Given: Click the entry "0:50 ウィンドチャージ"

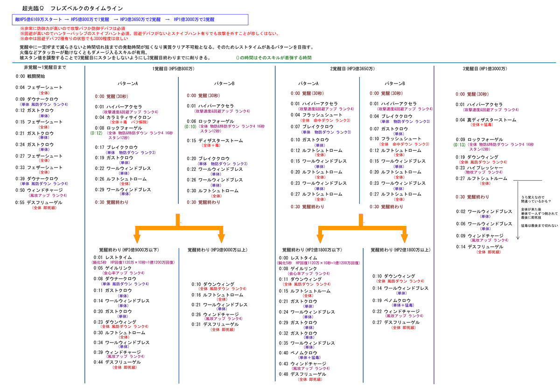Looking at the screenshot, I should point(39,190).
